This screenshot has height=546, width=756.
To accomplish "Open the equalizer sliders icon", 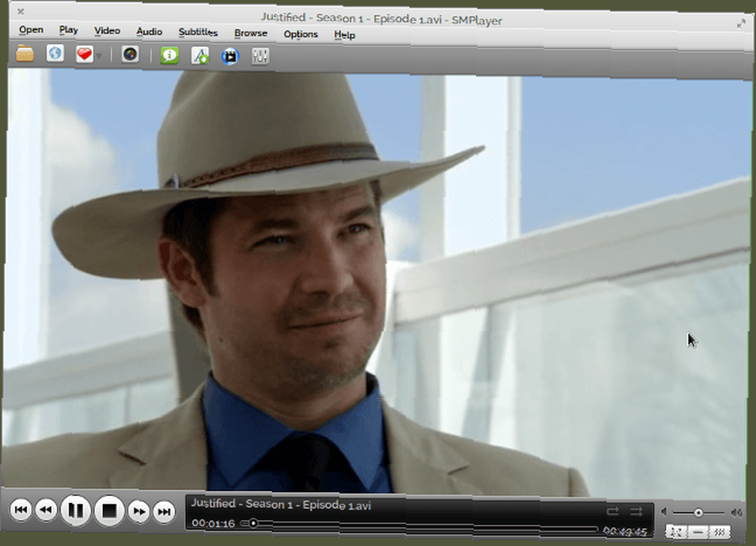I will coord(260,57).
